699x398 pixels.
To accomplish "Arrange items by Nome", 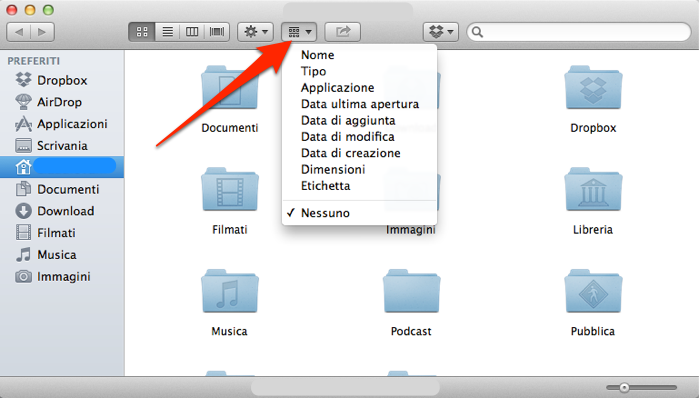I will (x=359, y=55).
